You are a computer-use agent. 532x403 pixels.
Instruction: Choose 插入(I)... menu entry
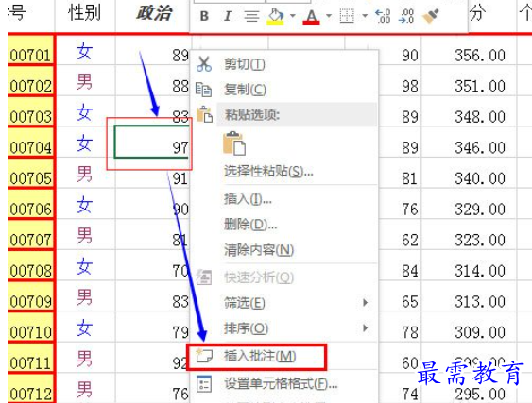coord(248,198)
